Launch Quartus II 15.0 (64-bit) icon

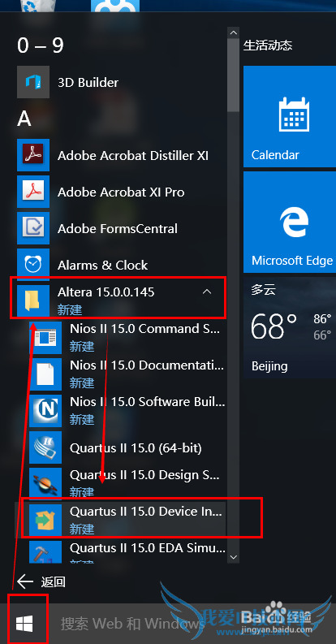[45, 447]
